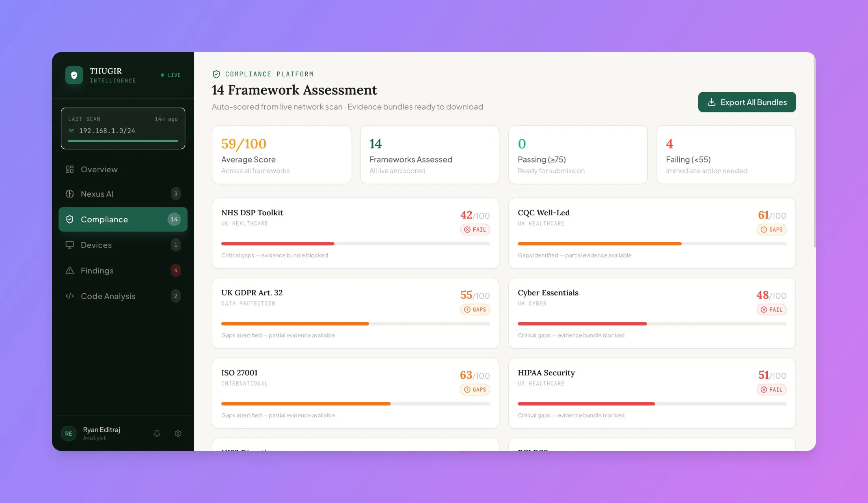Click the ISO 27001 orange progress bar
The image size is (868, 503).
[306, 404]
